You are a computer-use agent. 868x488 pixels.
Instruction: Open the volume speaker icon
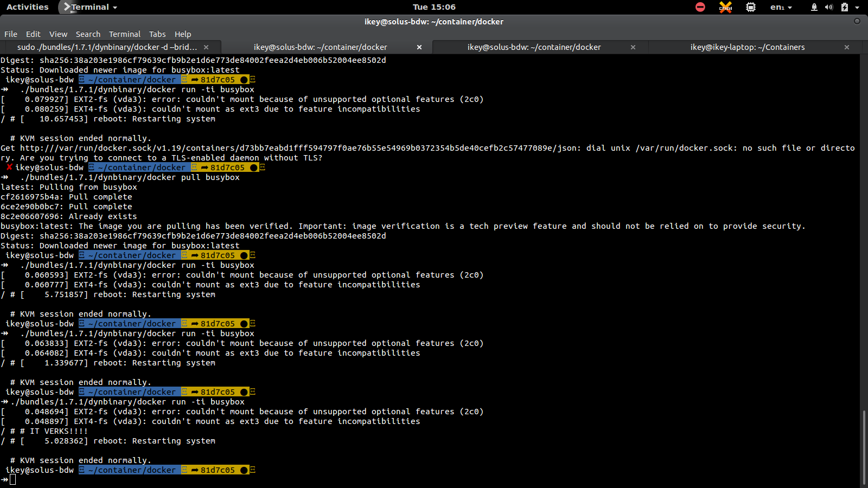[x=829, y=7]
